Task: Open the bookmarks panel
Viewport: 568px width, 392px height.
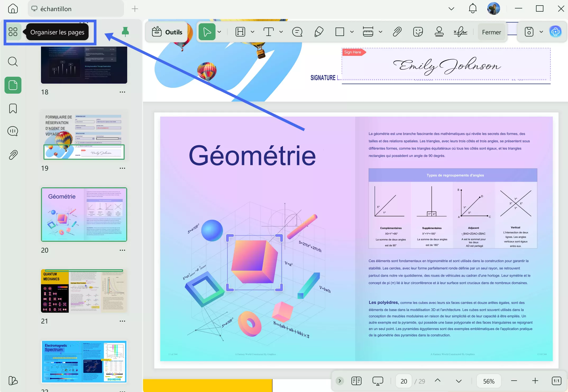Action: click(x=13, y=108)
